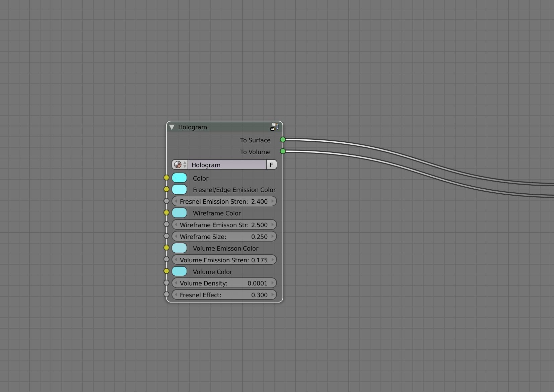
Task: Edit the Hologram node group name field
Action: [227, 165]
